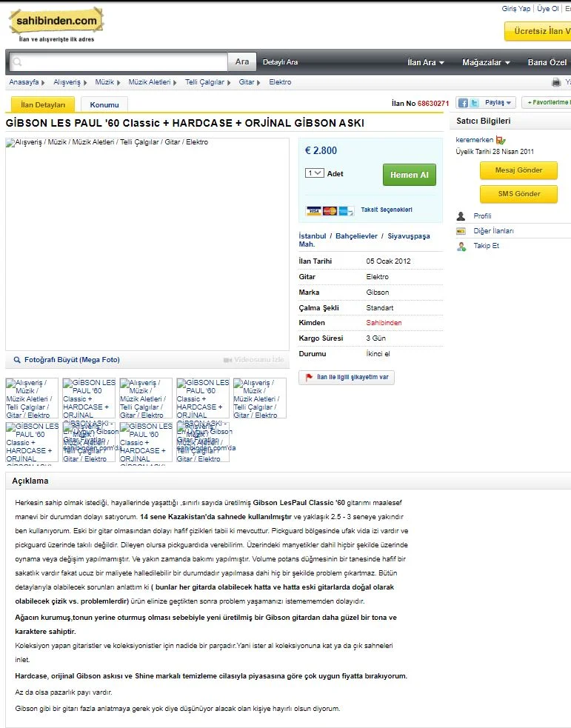Click the magnifier icon beside Fotoğrafı Büyüt
The width and height of the screenshot is (571, 728).
16,360
